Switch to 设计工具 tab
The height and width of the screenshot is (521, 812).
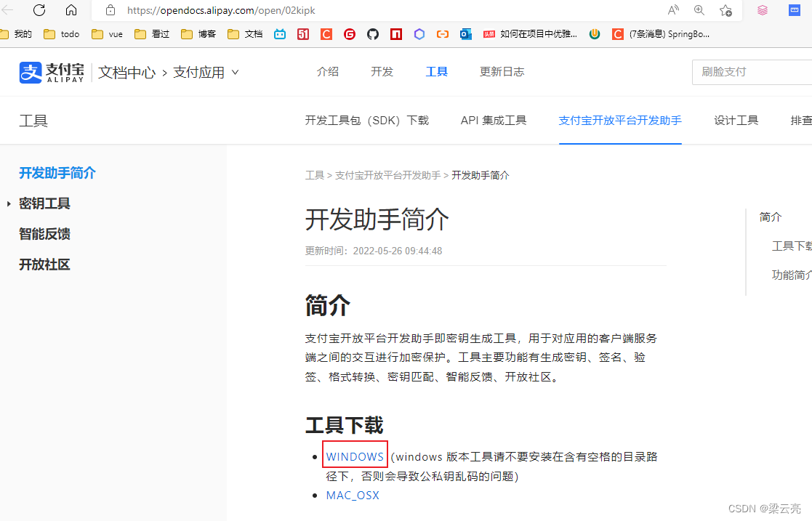point(736,121)
